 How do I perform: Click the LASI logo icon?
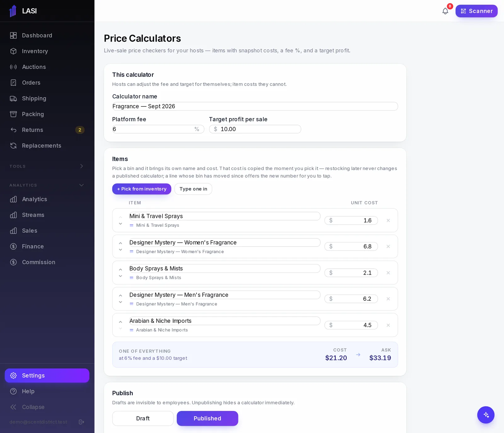point(13,11)
